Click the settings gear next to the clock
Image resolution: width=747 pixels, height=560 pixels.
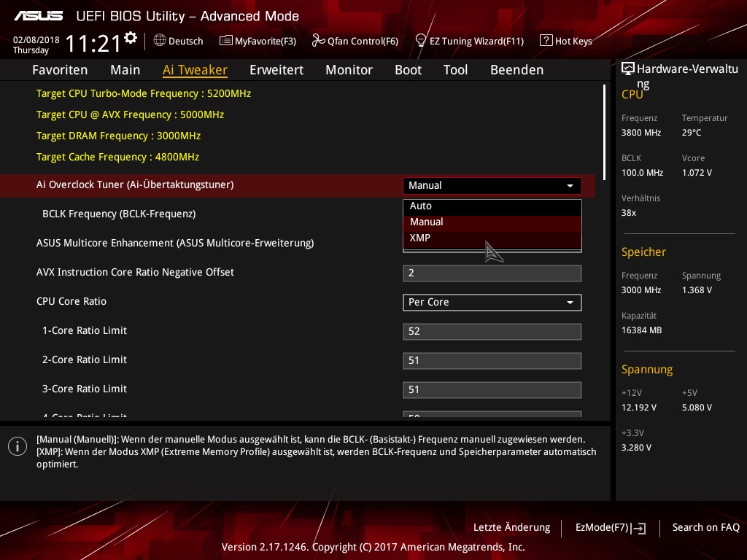point(131,38)
